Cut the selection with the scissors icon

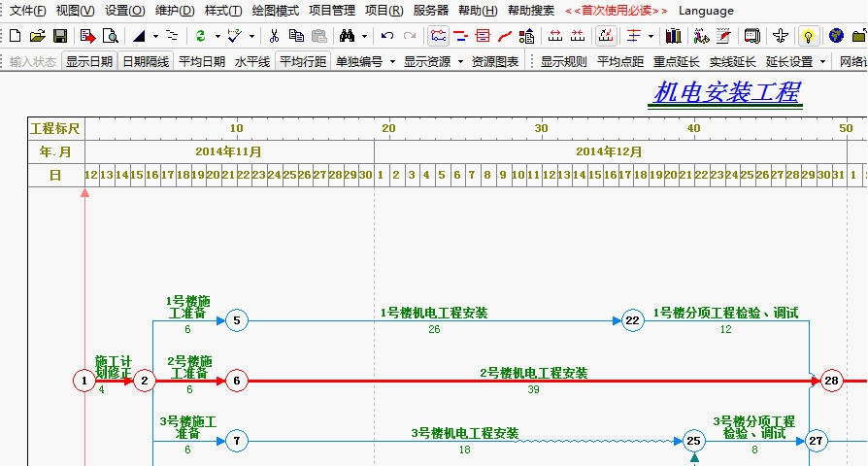pyautogui.click(x=274, y=37)
